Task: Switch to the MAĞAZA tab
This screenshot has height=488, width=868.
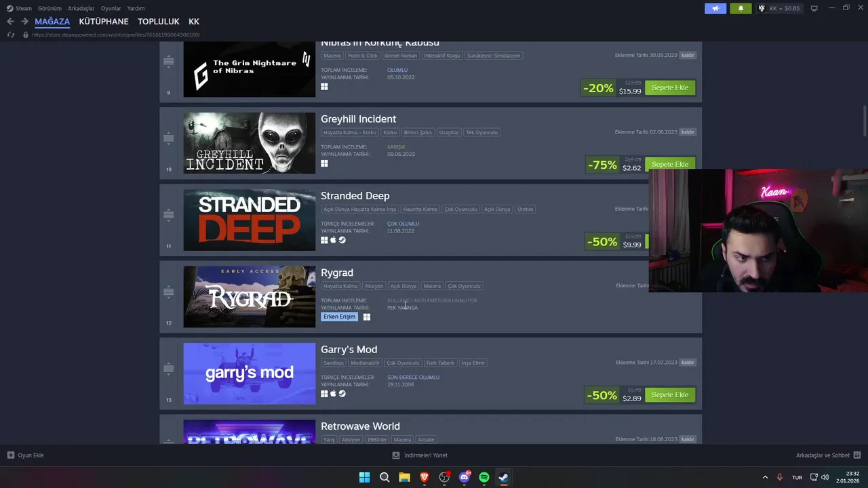Action: click(x=52, y=22)
